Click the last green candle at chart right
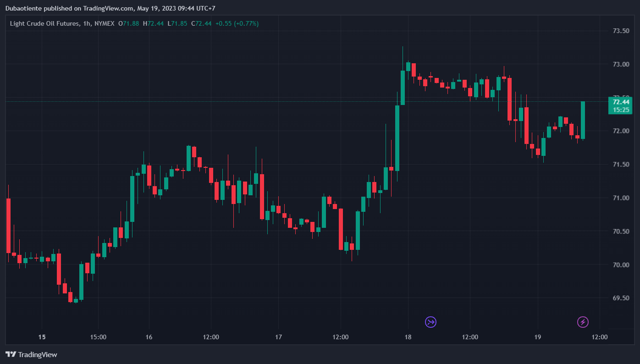The width and height of the screenshot is (640, 364). (583, 120)
